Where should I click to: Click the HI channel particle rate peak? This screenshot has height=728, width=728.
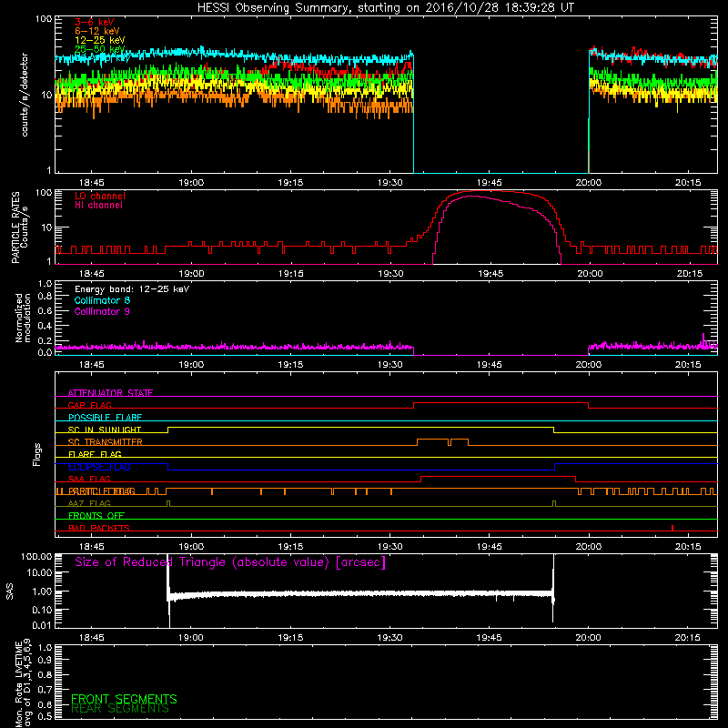coord(471,197)
